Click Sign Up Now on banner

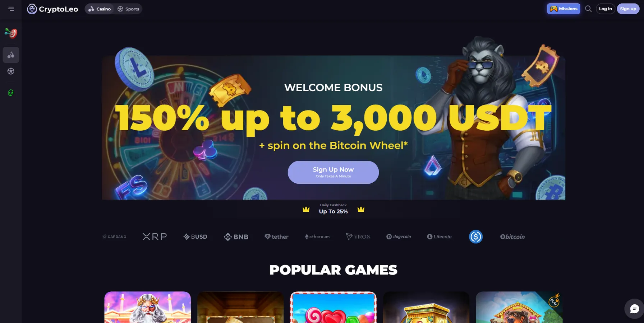pyautogui.click(x=333, y=172)
